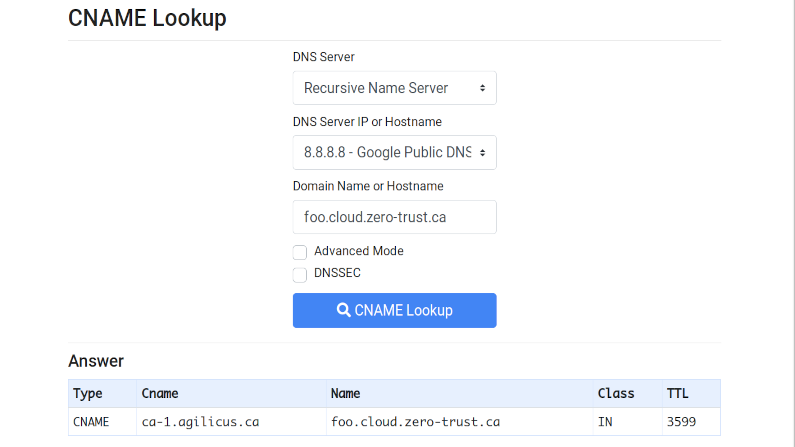This screenshot has width=795, height=447.
Task: Enable the Advanced Mode checkbox
Action: [x=300, y=252]
